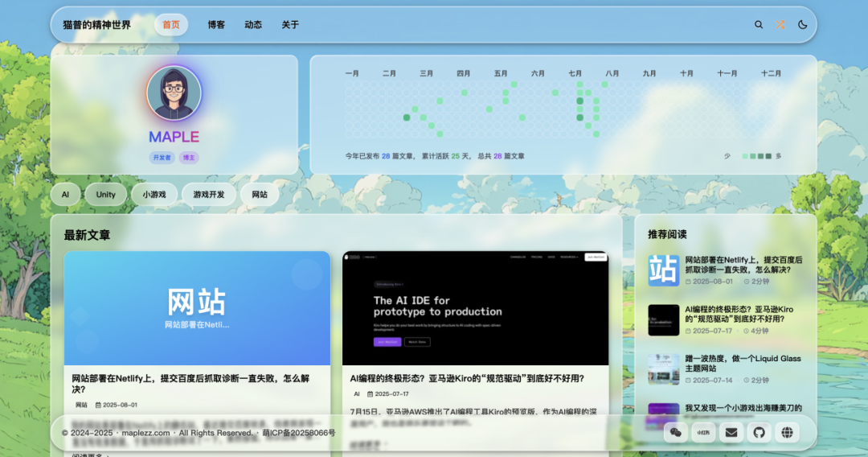The image size is (868, 457).
Task: Open the 网站 blue cover thumbnail
Action: 197,308
